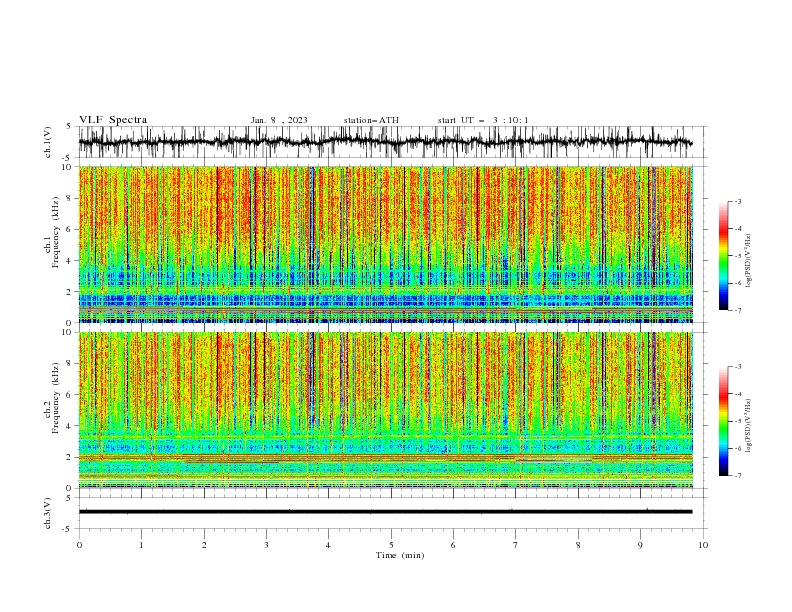This screenshot has height=612, width=792.
Task: Click the "-7" label on ch.1 color bar
Action: tap(737, 310)
